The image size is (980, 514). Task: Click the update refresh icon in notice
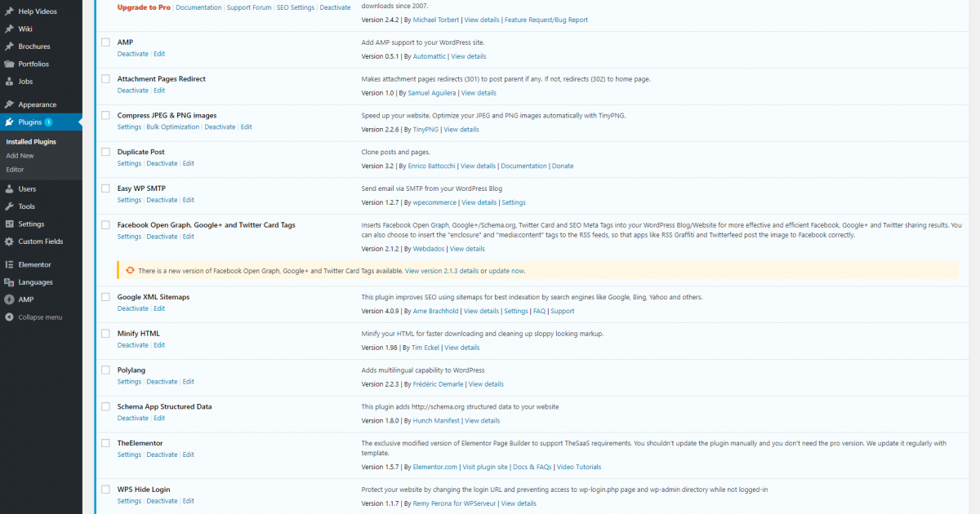129,270
